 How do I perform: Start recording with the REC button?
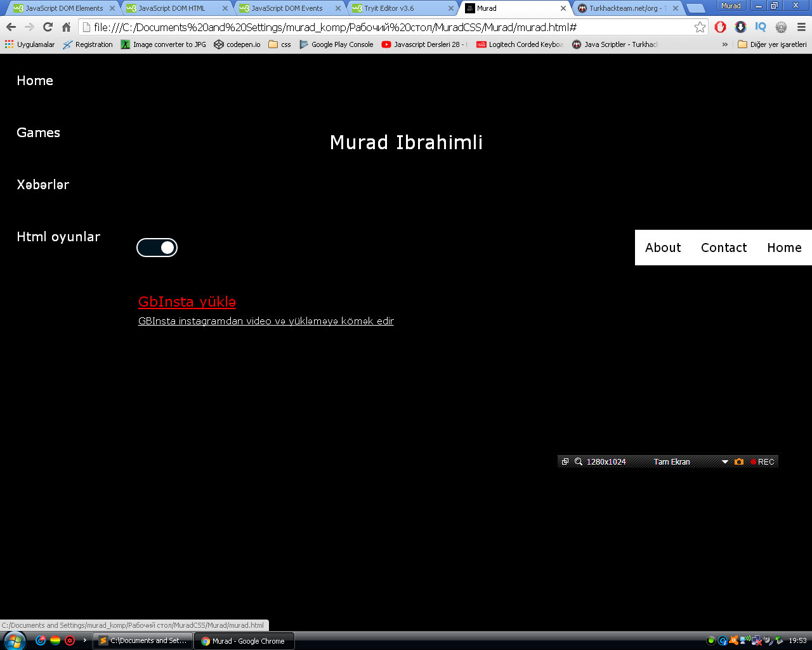pyautogui.click(x=763, y=461)
